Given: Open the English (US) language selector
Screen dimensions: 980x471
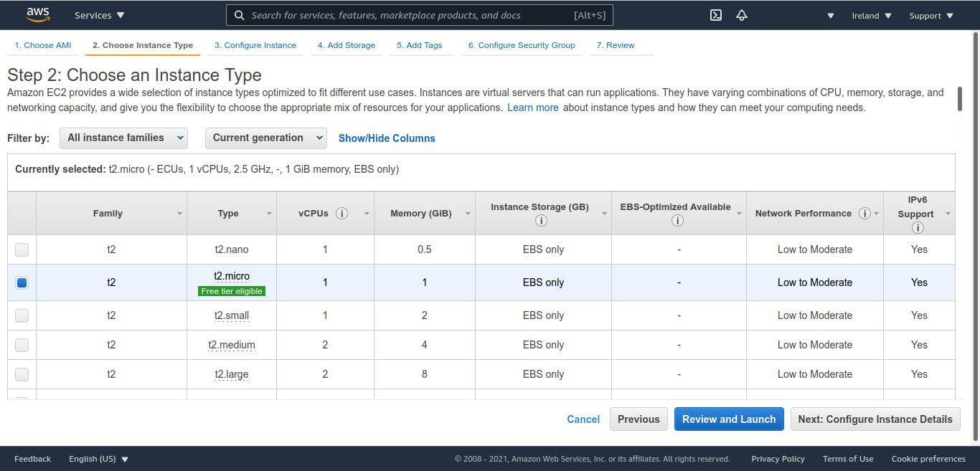Looking at the screenshot, I should 98,459.
